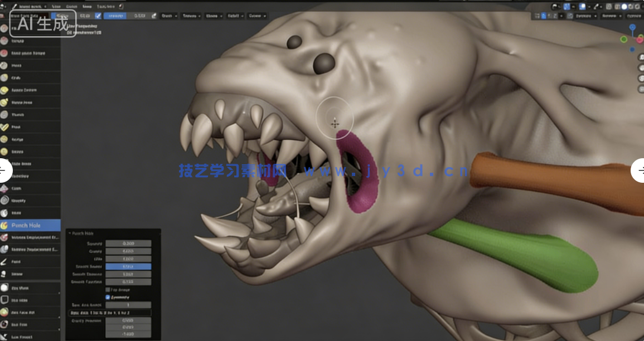Activate the Punch Hole tool in the toolbar
This screenshot has width=644, height=341.
coord(31,225)
